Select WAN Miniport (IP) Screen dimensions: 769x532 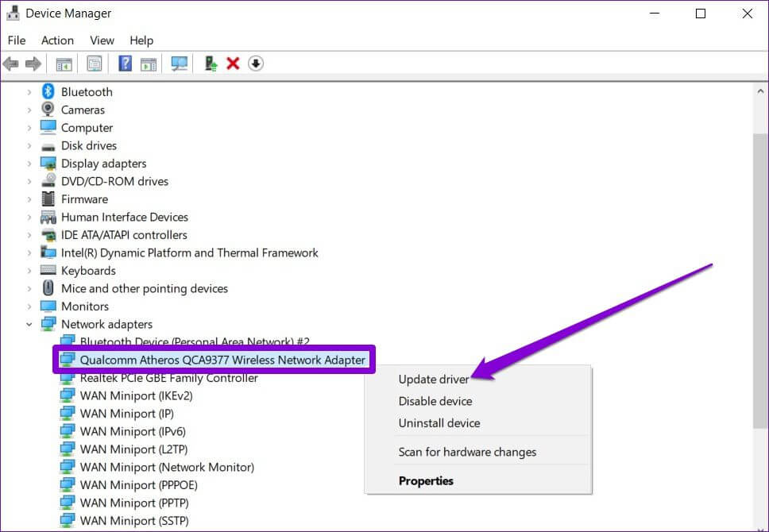tap(127, 414)
